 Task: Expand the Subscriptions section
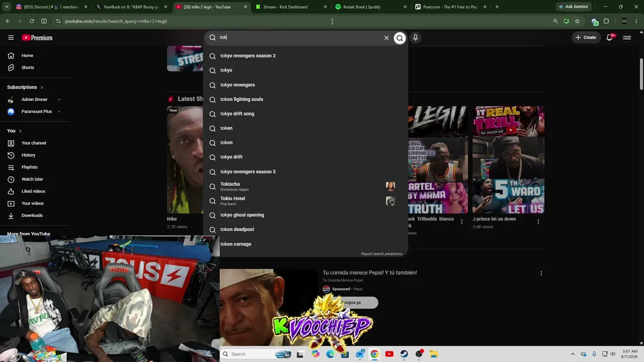(x=25, y=87)
